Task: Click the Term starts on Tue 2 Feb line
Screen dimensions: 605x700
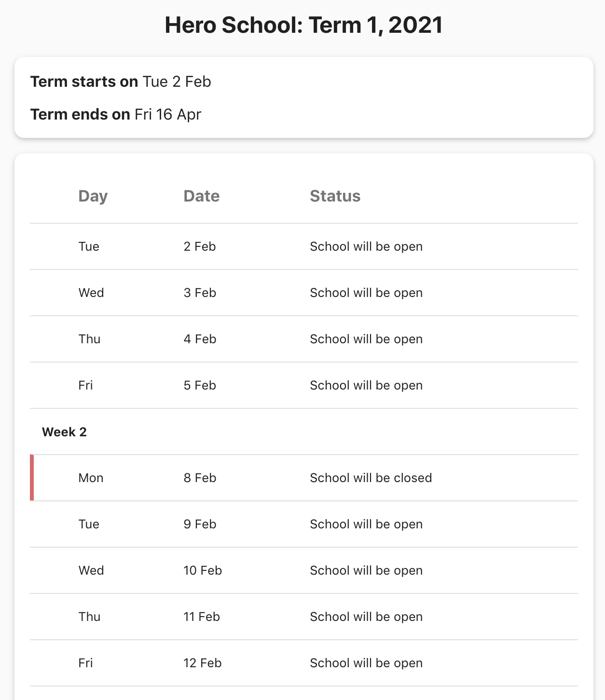Action: coord(121,81)
